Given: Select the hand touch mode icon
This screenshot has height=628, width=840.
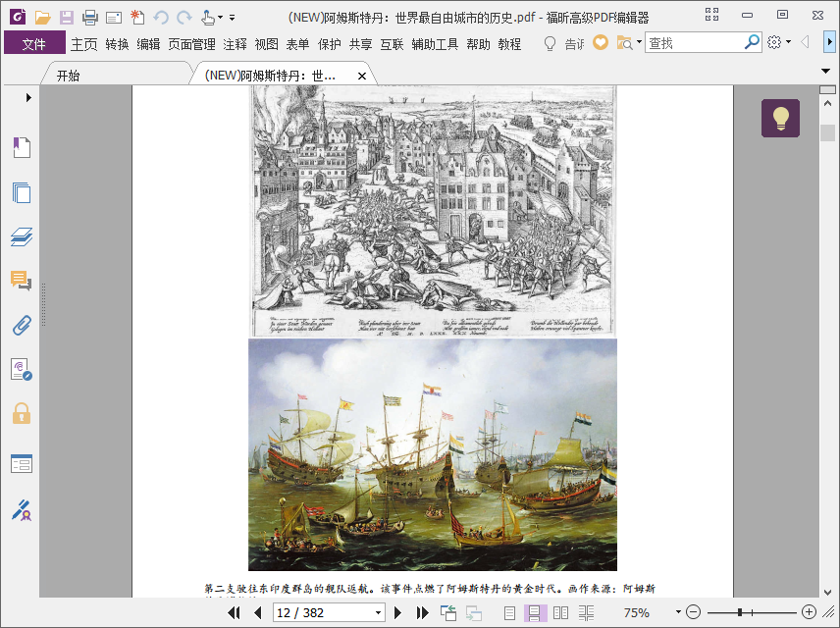Looking at the screenshot, I should [207, 18].
